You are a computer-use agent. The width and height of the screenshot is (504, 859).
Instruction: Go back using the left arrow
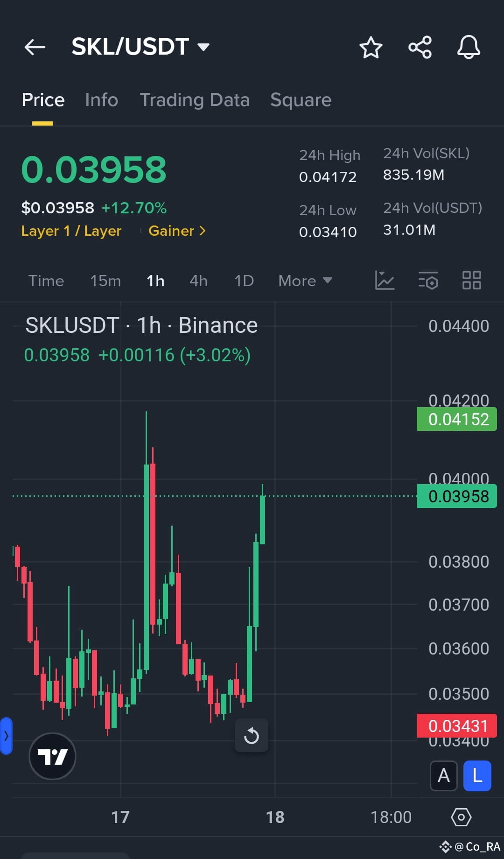[x=35, y=47]
